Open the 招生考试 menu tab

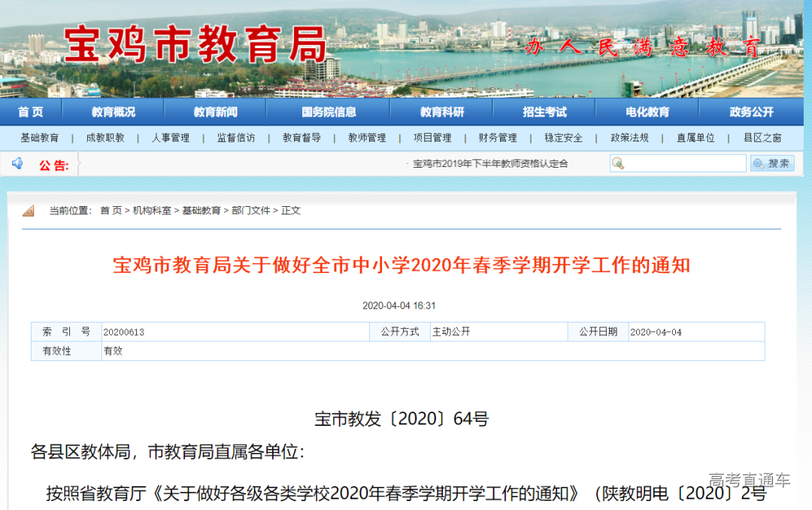544,112
